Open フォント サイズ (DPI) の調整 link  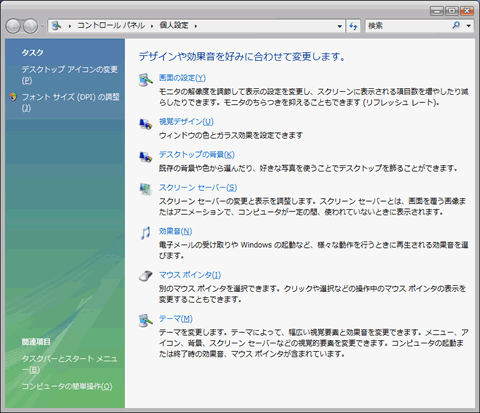click(x=70, y=102)
